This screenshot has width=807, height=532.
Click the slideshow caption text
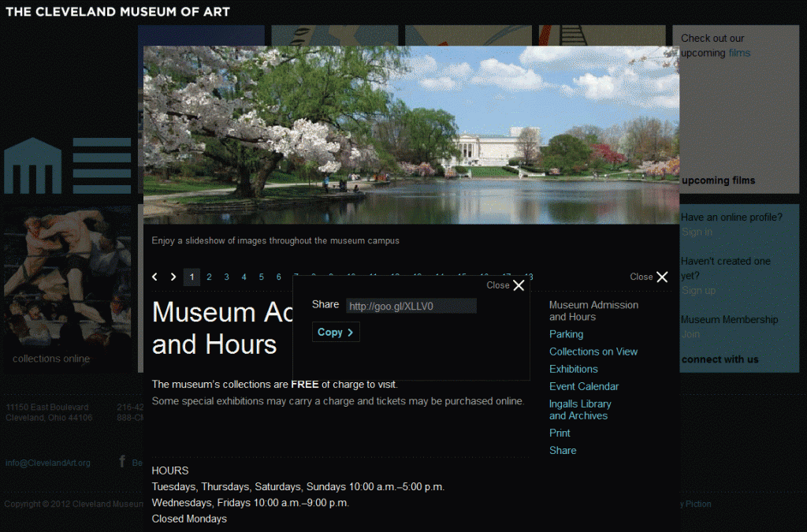275,241
